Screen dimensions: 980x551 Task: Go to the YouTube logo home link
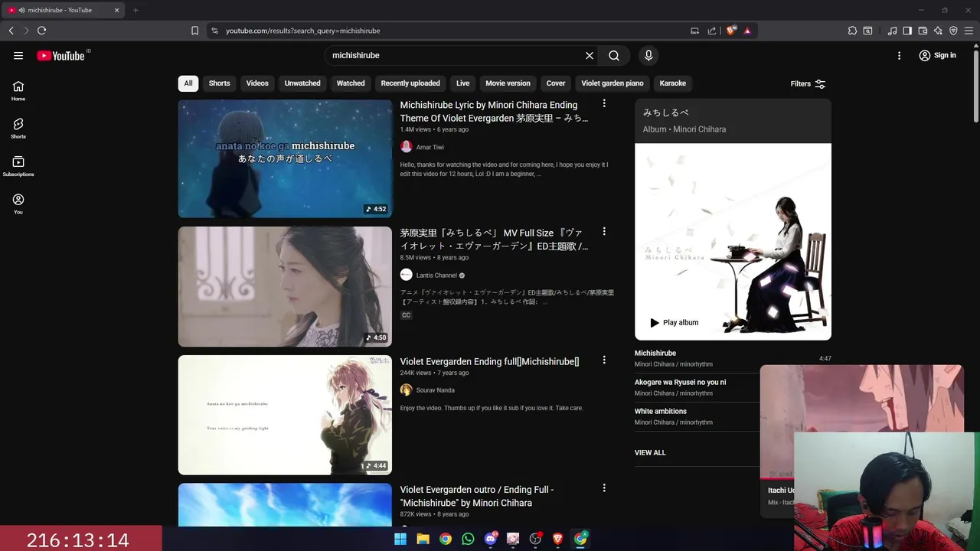[60, 56]
